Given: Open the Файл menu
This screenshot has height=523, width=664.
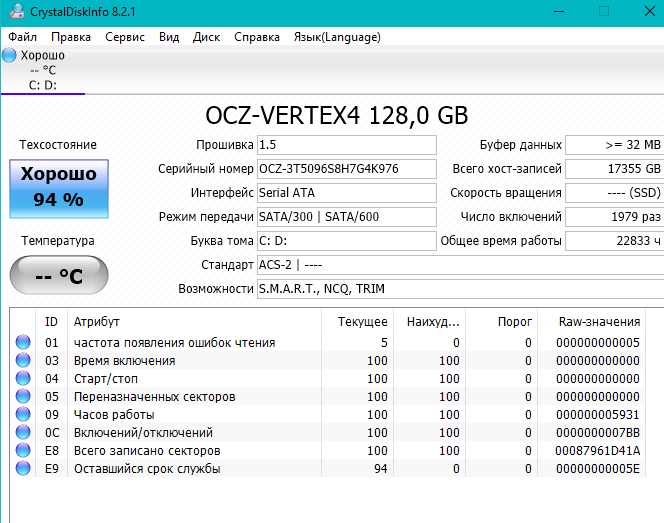Looking at the screenshot, I should tap(22, 37).
